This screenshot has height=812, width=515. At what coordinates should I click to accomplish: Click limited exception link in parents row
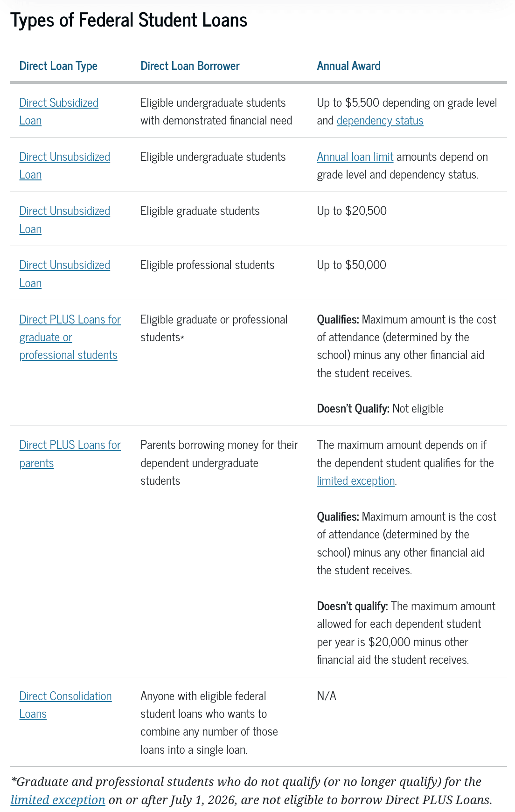coord(356,481)
